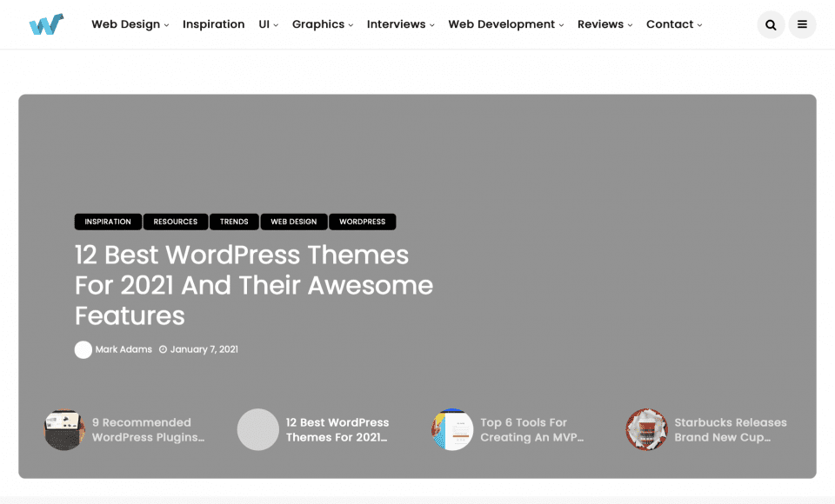The height and width of the screenshot is (504, 835).
Task: Click the Mark Adams author name
Action: click(122, 349)
